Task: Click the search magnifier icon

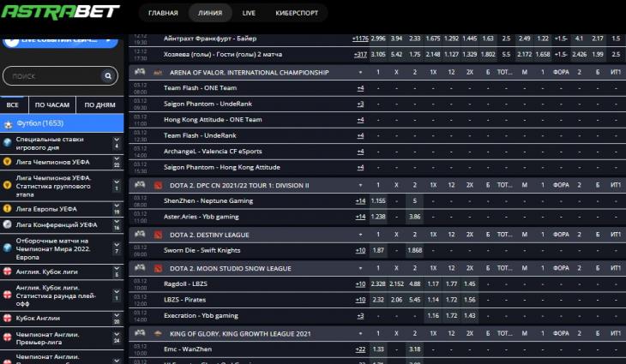Action: [108, 76]
